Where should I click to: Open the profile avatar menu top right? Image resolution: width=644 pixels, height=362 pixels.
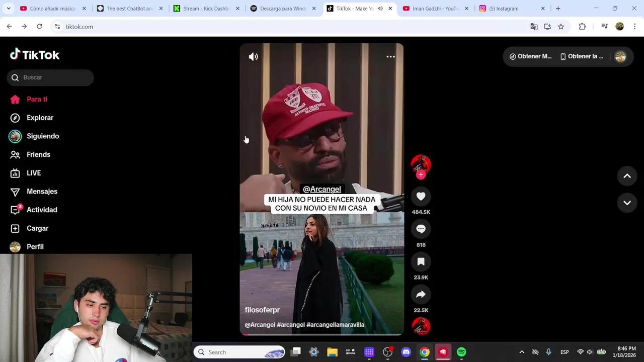point(620,57)
